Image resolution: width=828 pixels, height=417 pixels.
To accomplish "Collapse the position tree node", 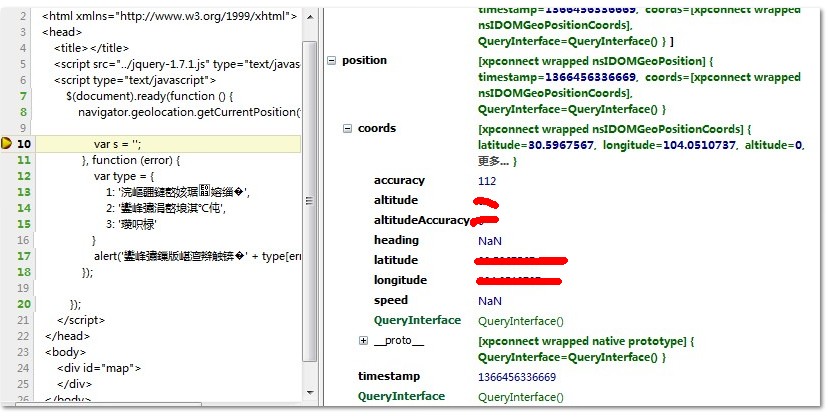I will click(331, 60).
